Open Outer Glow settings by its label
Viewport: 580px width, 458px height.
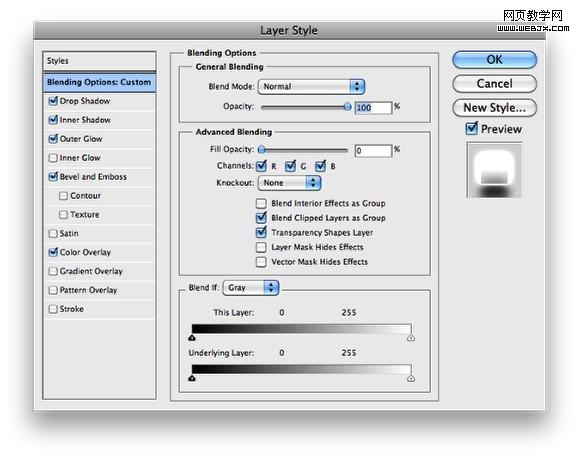[x=81, y=139]
